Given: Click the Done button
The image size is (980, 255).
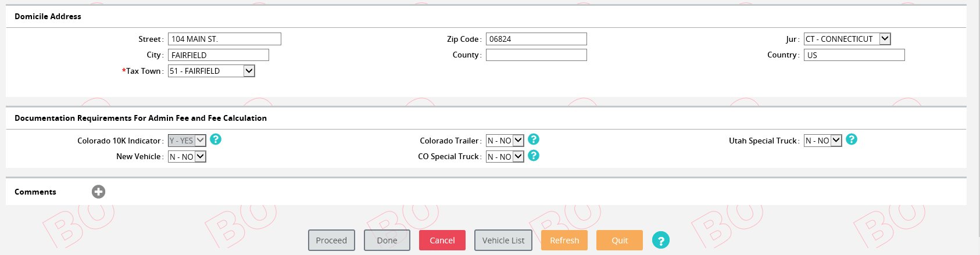Looking at the screenshot, I should tap(387, 240).
